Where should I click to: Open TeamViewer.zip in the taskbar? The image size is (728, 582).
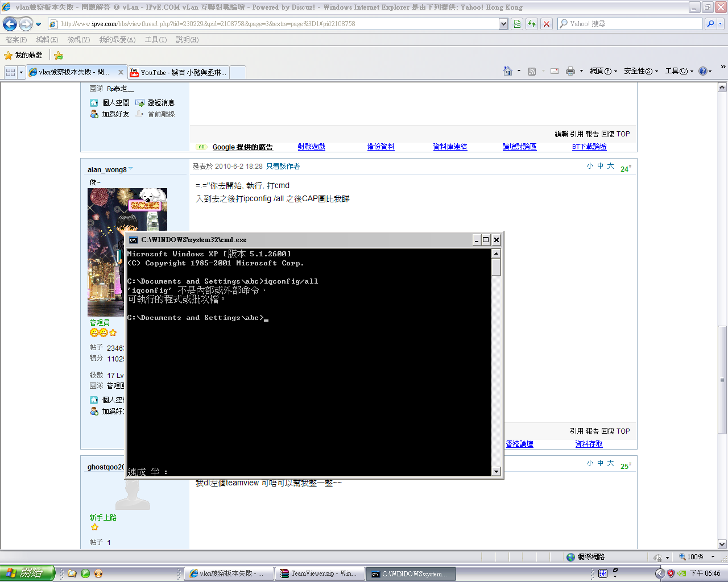pyautogui.click(x=319, y=573)
